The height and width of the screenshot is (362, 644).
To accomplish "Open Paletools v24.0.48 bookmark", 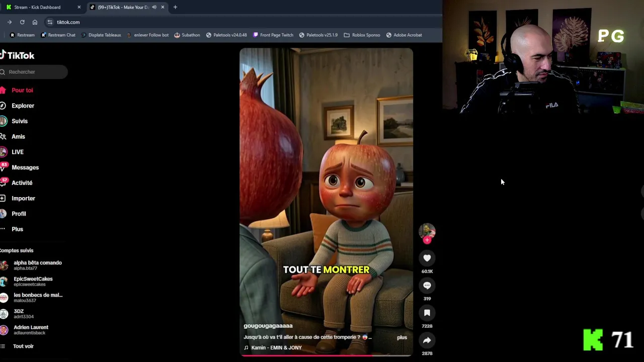I will pyautogui.click(x=226, y=35).
